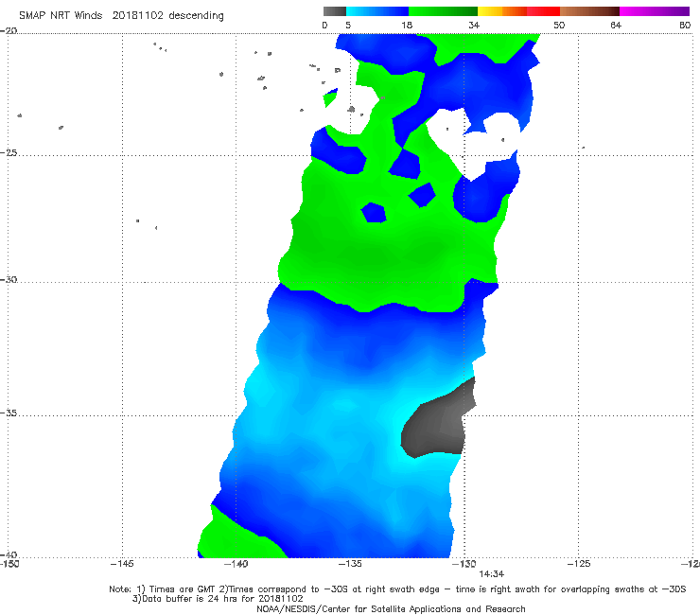This screenshot has width=700, height=615.
Task: Click the small blue patch surrounded by green near -27 latitude
Action: click(374, 213)
